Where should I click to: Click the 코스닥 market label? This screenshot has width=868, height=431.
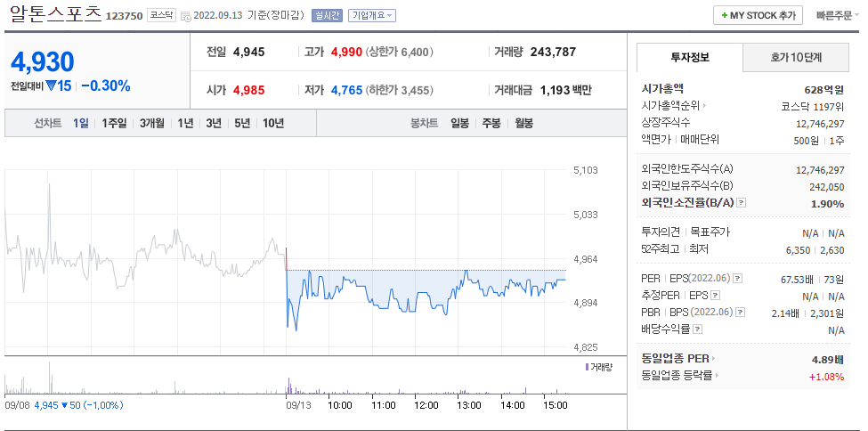(162, 15)
